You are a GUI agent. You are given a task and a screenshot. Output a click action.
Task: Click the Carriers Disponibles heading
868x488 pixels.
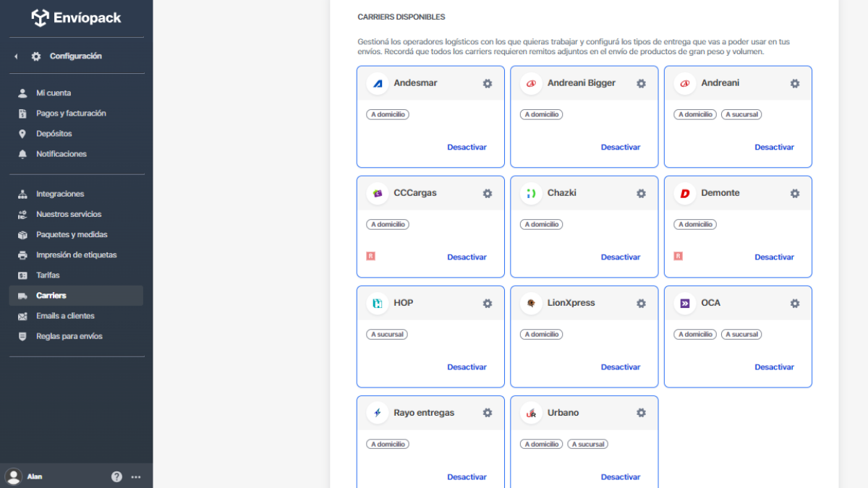[x=401, y=17]
